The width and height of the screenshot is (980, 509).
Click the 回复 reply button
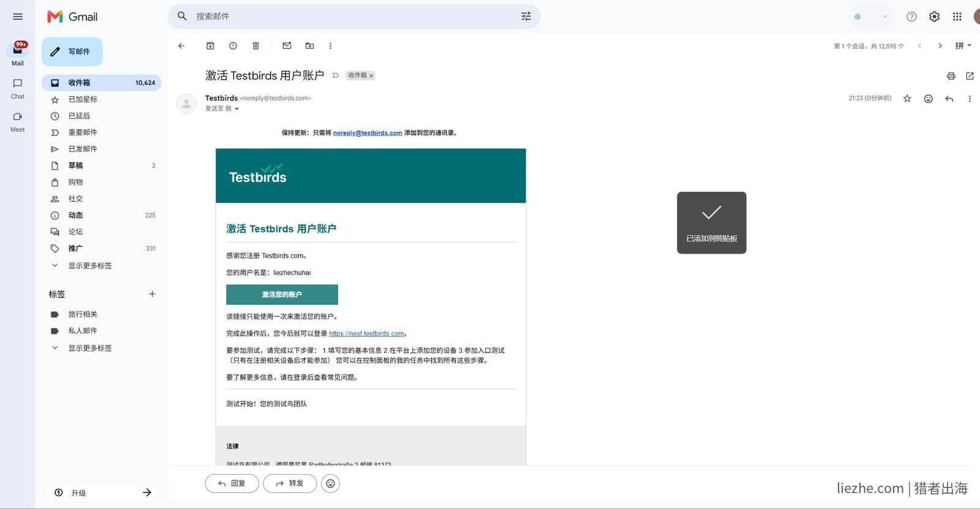pyautogui.click(x=232, y=483)
